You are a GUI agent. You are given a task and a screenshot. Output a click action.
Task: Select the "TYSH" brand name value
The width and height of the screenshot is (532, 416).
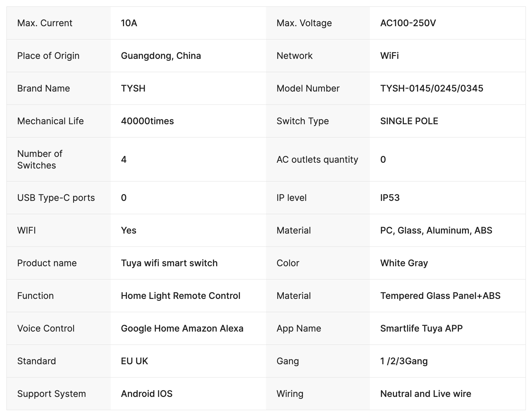(133, 88)
